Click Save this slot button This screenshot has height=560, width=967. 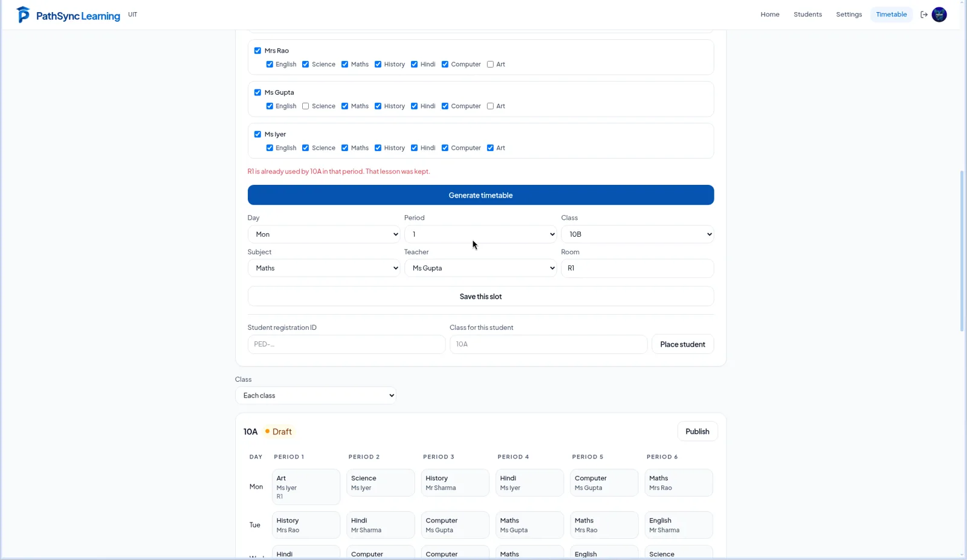(480, 297)
